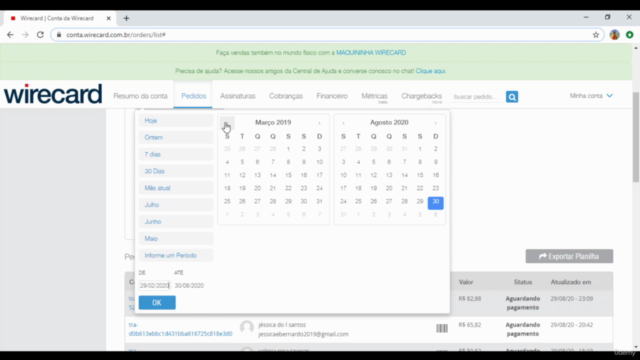Focus the ATÉ end date field
Screen dimensions: 640x360
click(189, 285)
